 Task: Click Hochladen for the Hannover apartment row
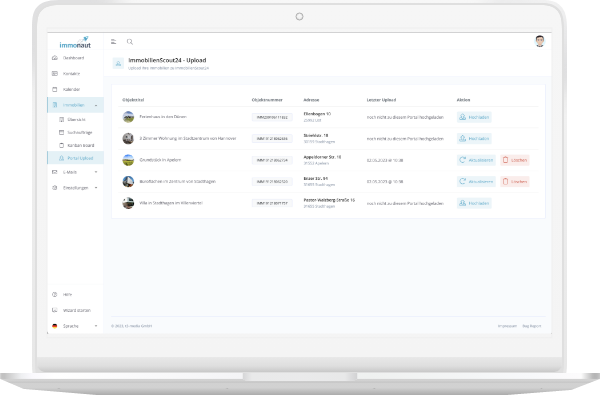tap(474, 139)
